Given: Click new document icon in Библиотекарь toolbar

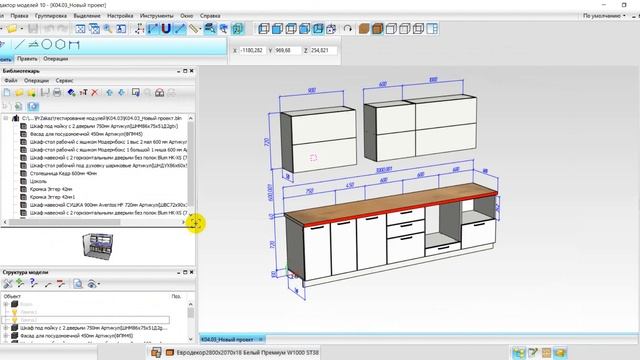Looking at the screenshot, I should 7,93.
